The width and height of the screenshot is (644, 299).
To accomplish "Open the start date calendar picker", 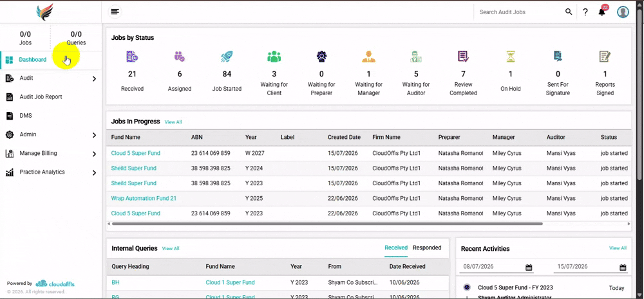I will tap(529, 267).
